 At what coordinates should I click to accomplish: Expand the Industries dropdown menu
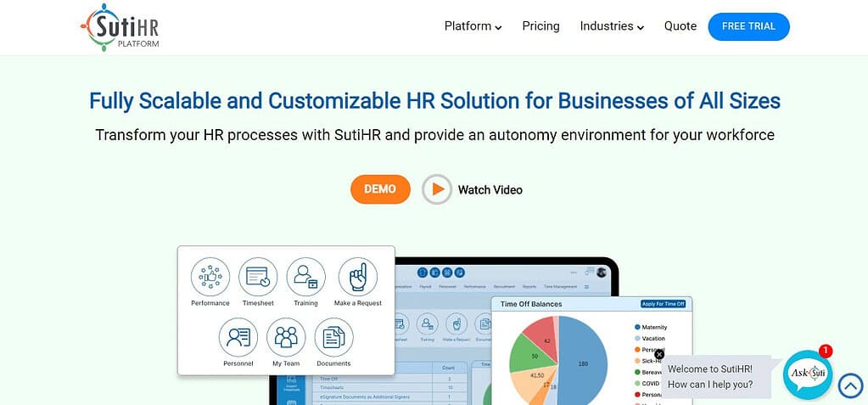[x=612, y=26]
